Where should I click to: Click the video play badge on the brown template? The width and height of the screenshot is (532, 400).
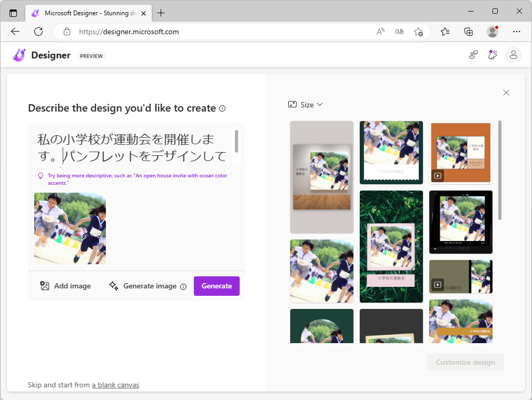click(438, 175)
